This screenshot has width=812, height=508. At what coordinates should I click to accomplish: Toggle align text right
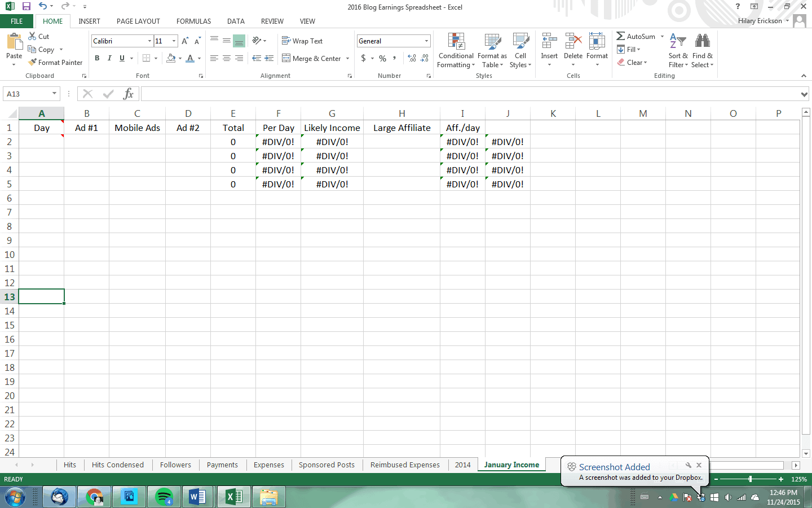(239, 58)
